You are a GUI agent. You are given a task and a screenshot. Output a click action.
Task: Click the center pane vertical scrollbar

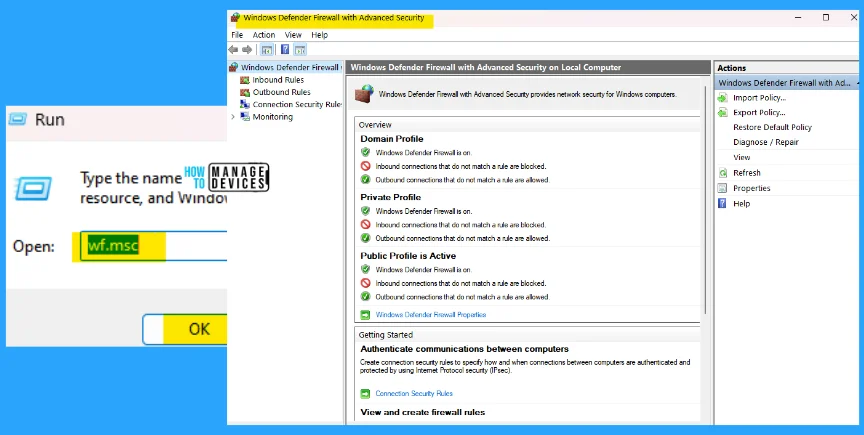706,198
